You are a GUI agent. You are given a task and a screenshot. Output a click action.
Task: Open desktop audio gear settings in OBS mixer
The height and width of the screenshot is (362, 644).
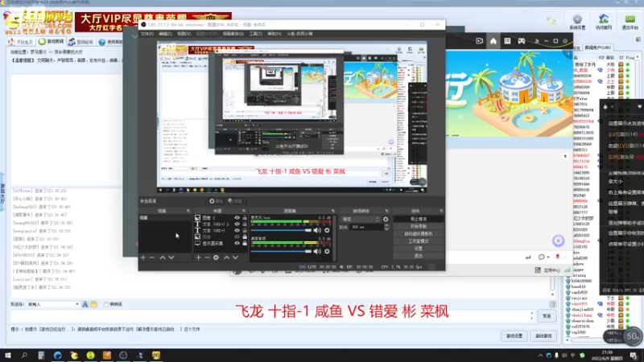click(x=327, y=251)
